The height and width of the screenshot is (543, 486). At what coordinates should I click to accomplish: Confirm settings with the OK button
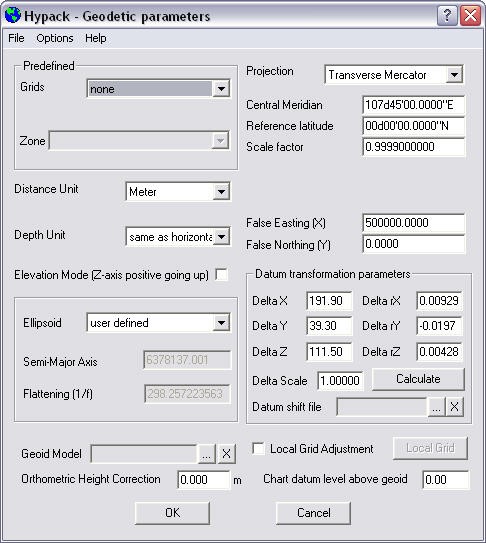[172, 513]
